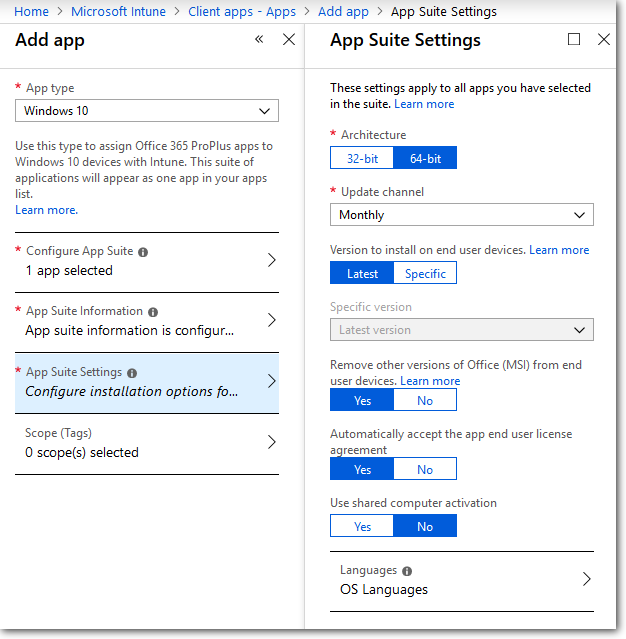Click info icon next to Languages
The image size is (626, 639).
pyautogui.click(x=407, y=571)
